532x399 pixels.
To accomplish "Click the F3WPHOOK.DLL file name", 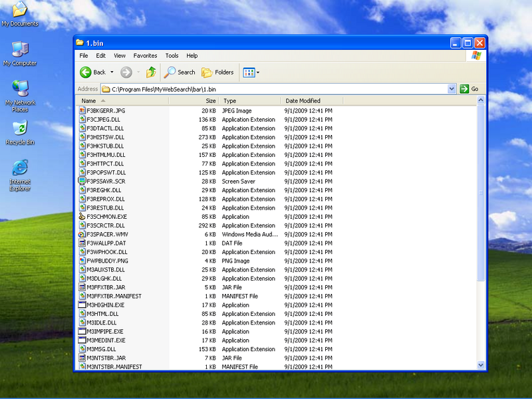I will pos(107,252).
